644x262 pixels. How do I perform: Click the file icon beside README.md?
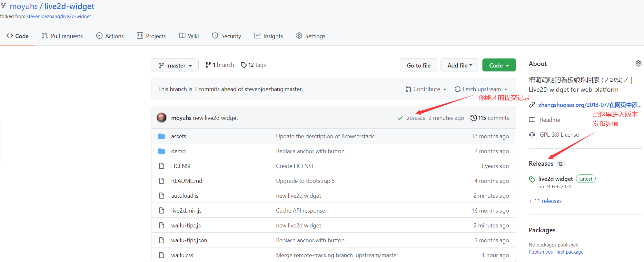[x=162, y=181]
